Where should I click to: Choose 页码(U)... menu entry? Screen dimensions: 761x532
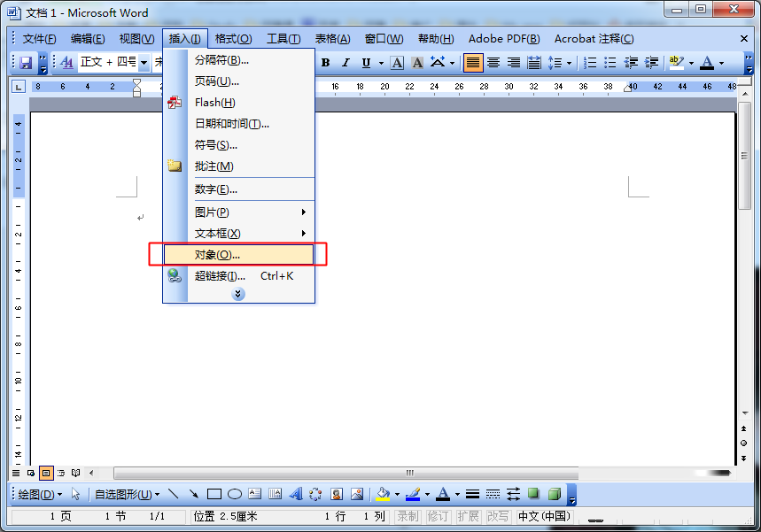coord(238,81)
